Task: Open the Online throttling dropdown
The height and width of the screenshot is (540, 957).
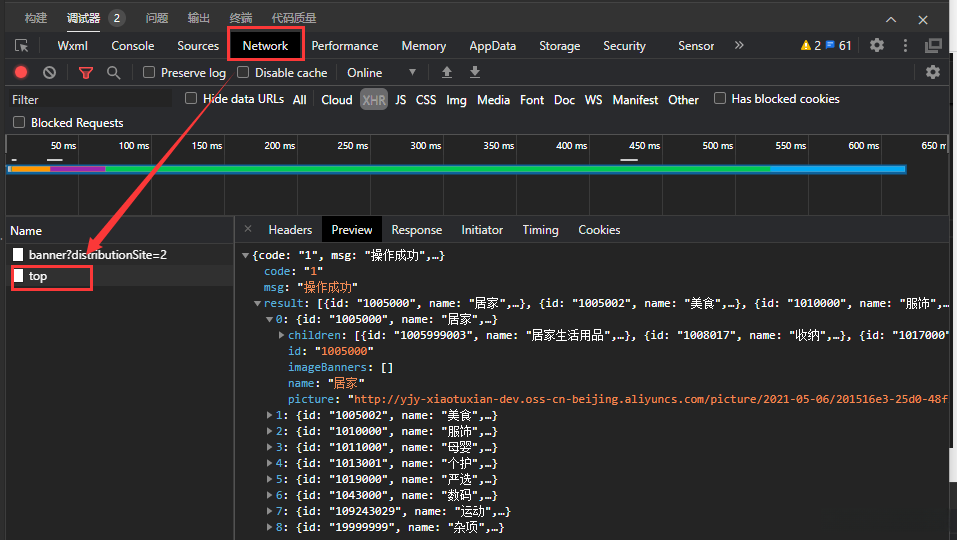Action: point(381,72)
